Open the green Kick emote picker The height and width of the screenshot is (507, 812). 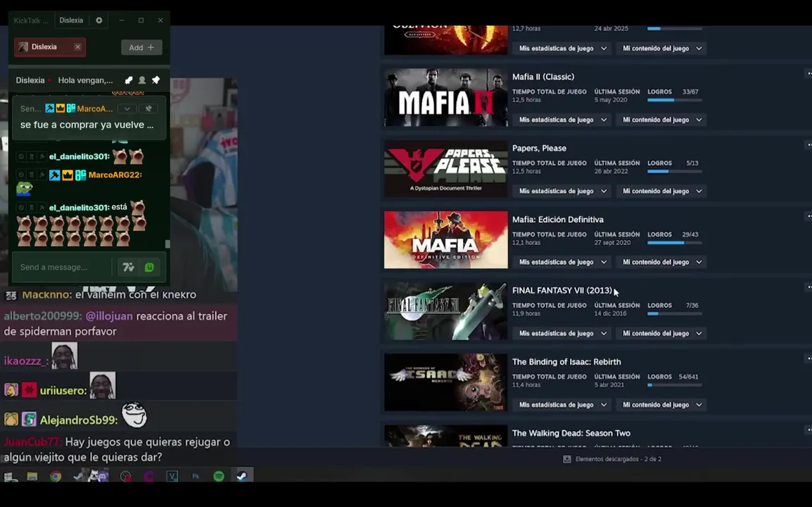point(150,267)
